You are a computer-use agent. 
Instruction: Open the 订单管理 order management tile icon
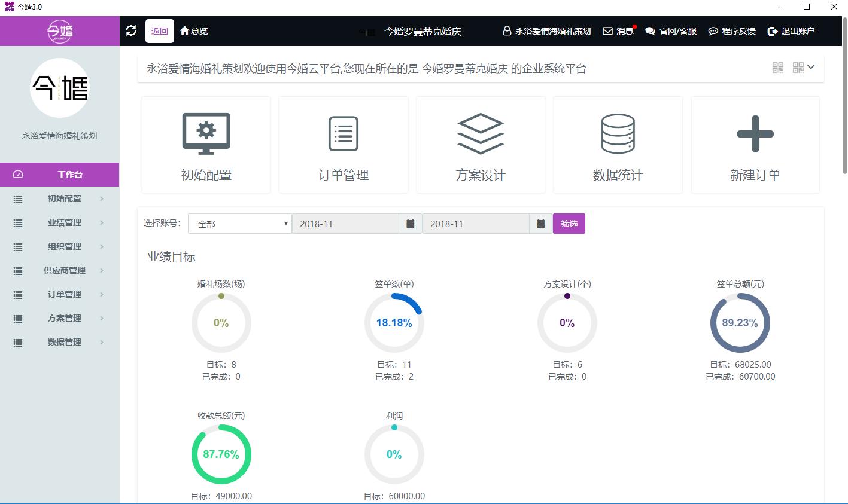343,133
